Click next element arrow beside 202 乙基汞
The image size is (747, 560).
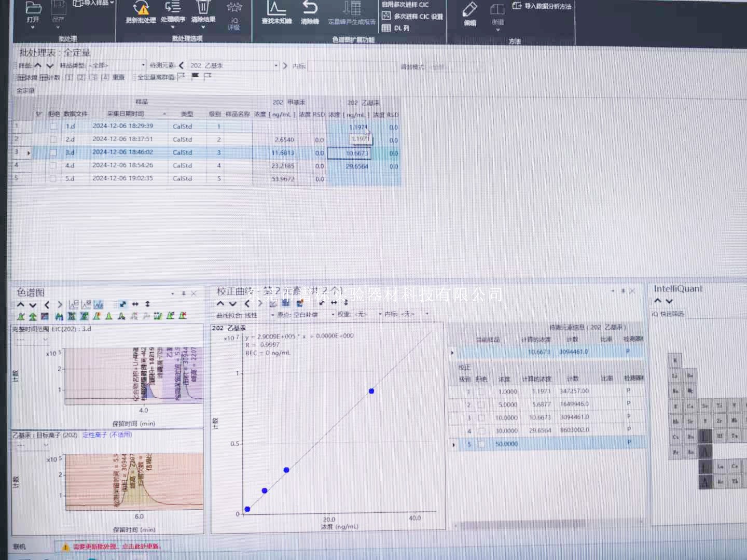coord(285,66)
